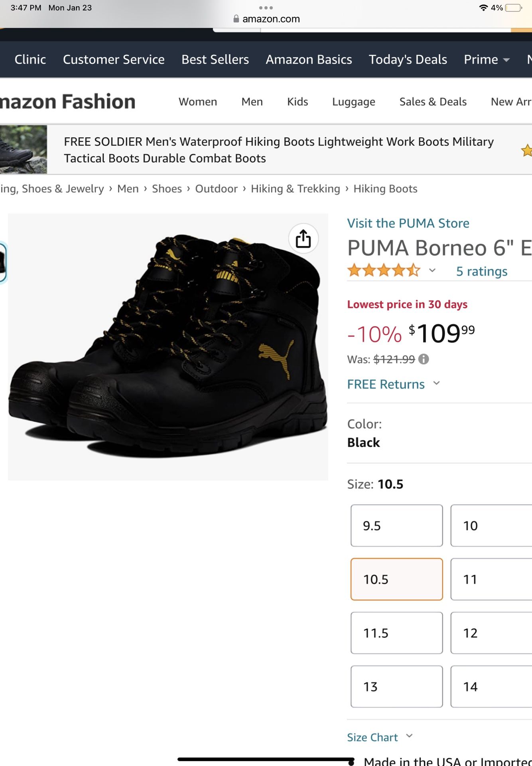Click the battery indicator icon
This screenshot has width=532, height=766.
(x=513, y=7)
